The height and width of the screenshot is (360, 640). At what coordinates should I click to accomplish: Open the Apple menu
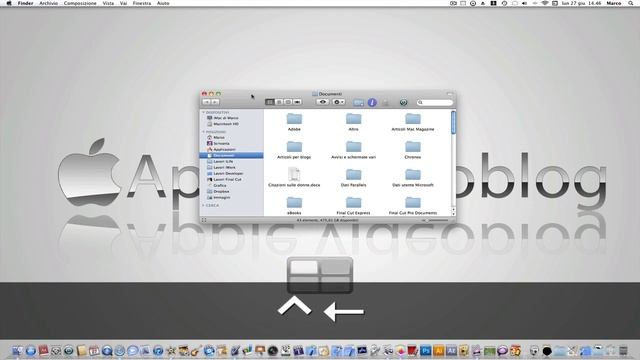[x=9, y=3]
